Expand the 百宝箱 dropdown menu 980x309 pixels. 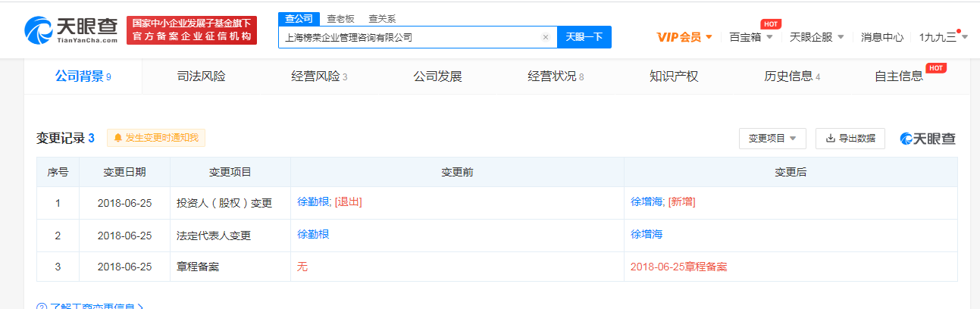[750, 36]
